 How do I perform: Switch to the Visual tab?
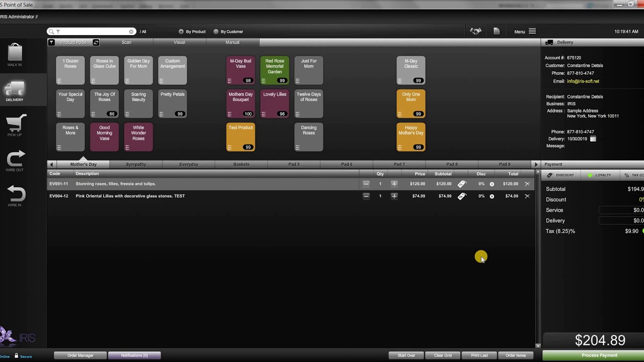180,42
